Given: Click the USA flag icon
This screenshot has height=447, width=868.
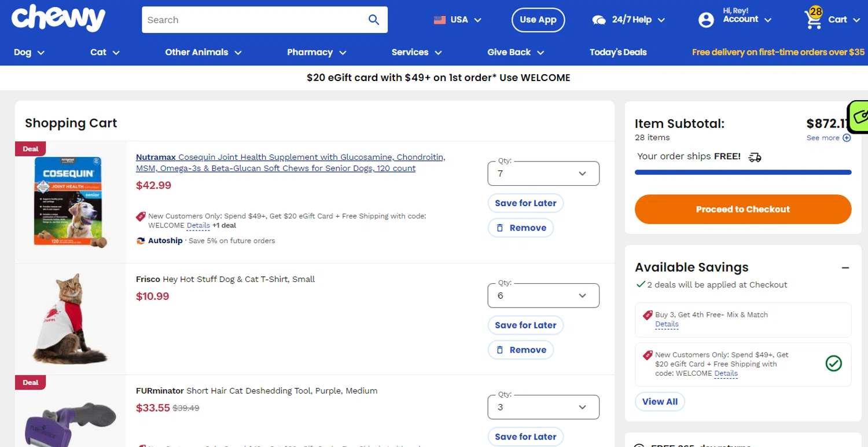Looking at the screenshot, I should [x=440, y=20].
